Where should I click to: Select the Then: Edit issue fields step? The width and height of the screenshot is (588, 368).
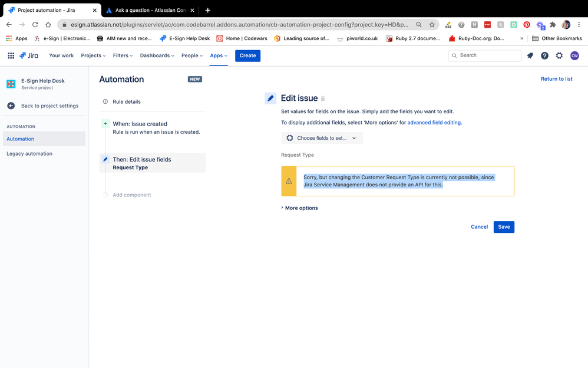click(x=152, y=163)
